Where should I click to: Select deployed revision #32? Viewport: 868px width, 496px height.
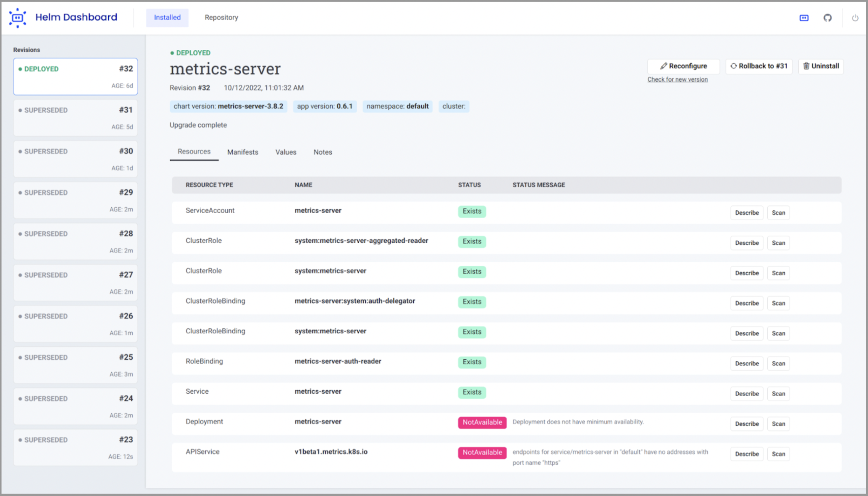coord(75,76)
